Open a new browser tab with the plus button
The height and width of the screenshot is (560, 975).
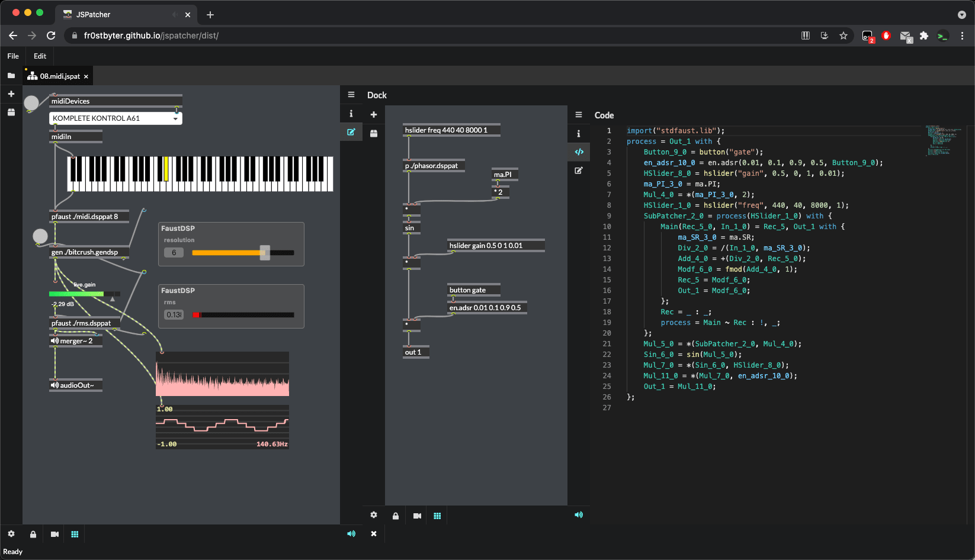coord(210,14)
